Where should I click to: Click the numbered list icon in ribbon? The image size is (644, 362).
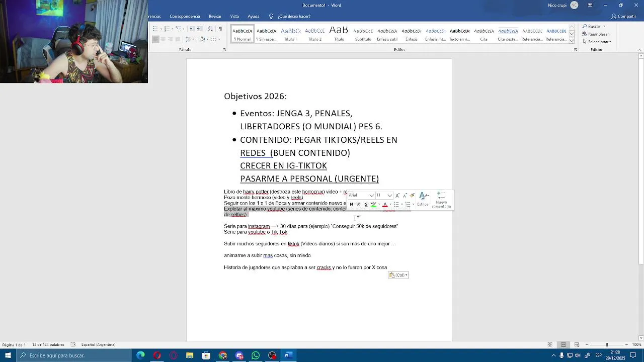167,29
